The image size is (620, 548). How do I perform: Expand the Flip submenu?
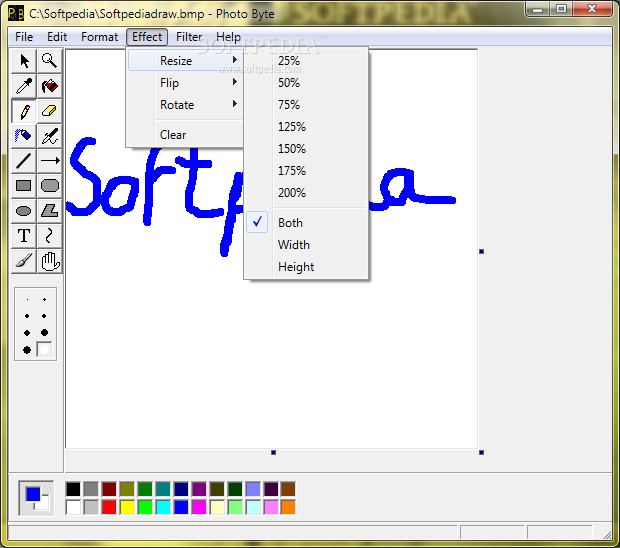click(185, 83)
